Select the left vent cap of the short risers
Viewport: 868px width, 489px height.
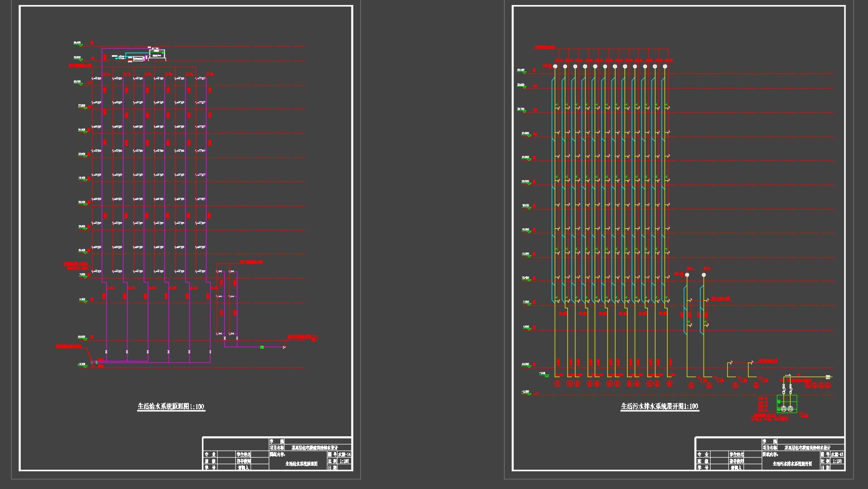[x=687, y=275]
